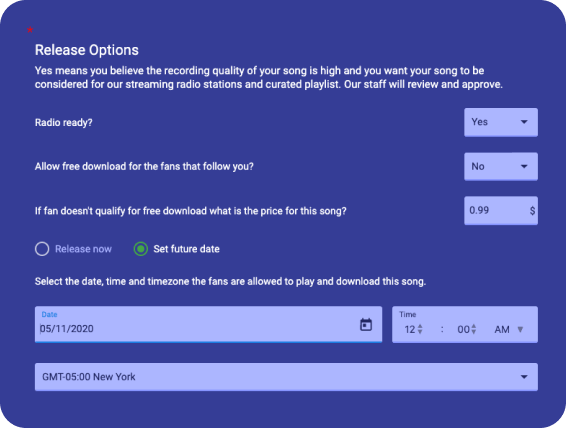
Task: Expand the GMT-05:00 New York timezone dropdown
Action: tap(286, 377)
